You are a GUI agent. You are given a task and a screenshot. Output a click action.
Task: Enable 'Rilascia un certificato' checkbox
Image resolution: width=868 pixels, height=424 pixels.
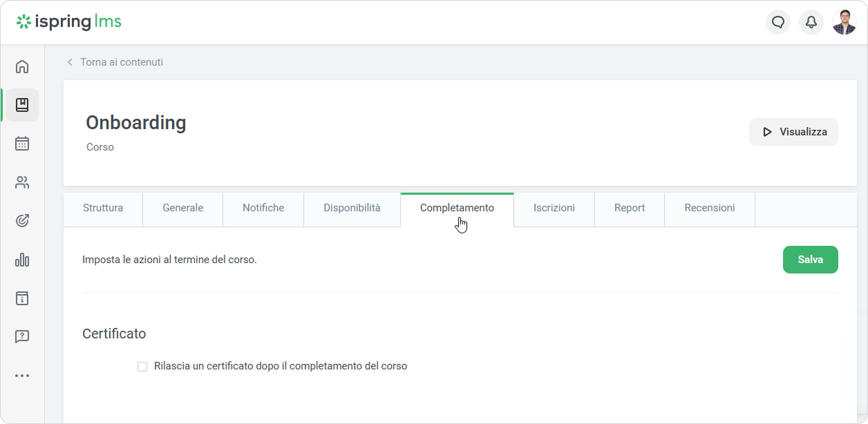[x=142, y=367]
